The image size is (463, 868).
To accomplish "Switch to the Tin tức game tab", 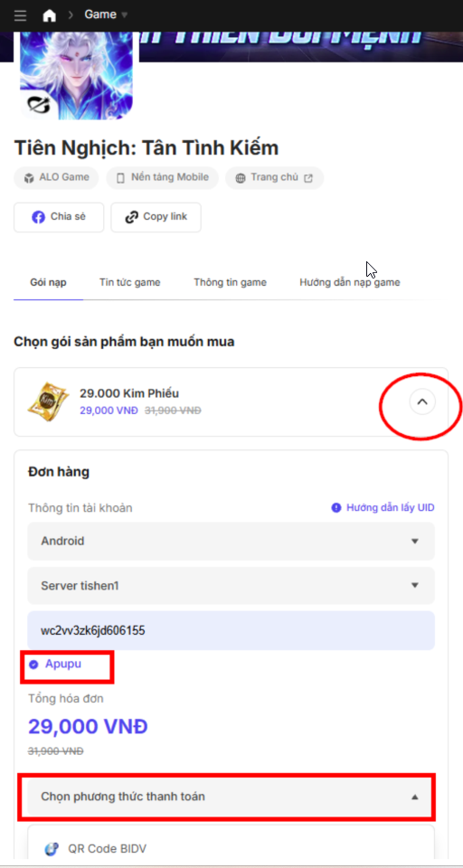I will click(x=129, y=282).
